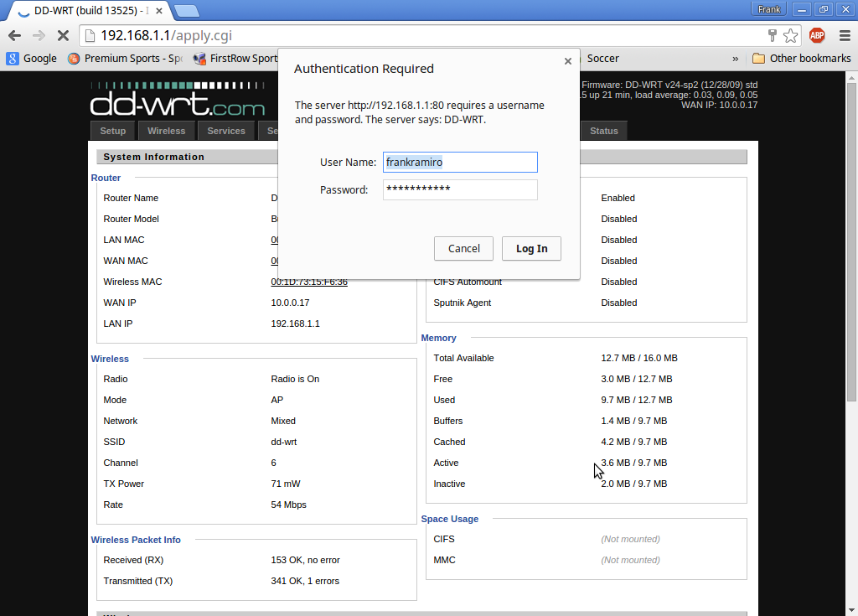This screenshot has height=616, width=858.
Task: Click the CIFS Not mounted text
Action: tap(630, 540)
